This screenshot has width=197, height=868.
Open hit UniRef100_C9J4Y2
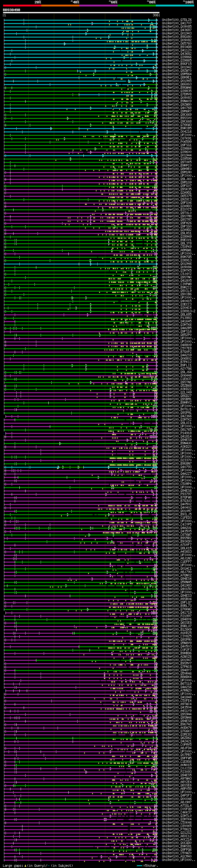click(x=177, y=274)
